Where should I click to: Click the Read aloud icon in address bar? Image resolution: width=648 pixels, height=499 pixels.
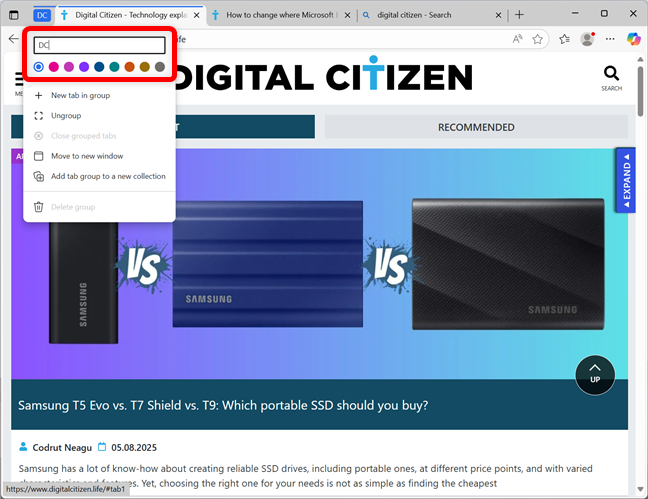(x=517, y=39)
